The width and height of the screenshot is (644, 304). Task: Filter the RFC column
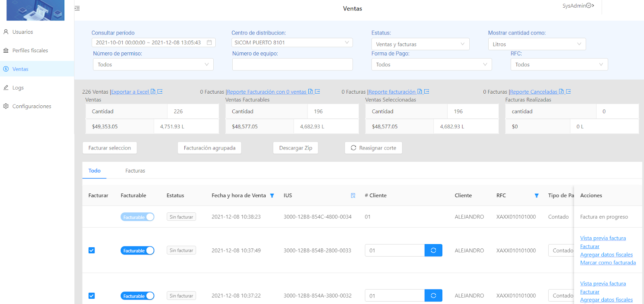[537, 196]
